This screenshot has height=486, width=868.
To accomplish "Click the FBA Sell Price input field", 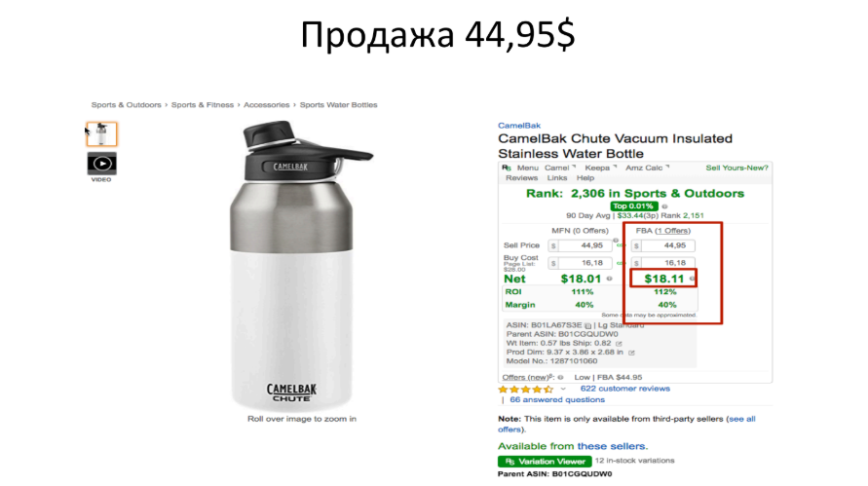I will point(663,245).
